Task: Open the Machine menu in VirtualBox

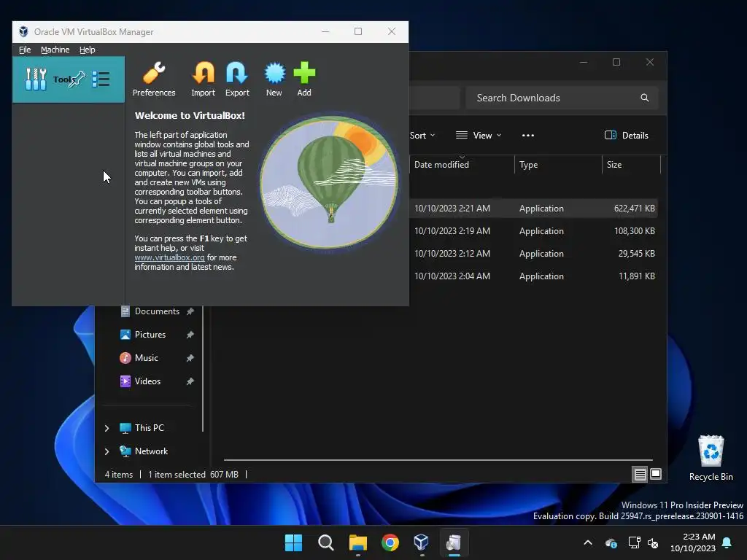Action: tap(55, 50)
